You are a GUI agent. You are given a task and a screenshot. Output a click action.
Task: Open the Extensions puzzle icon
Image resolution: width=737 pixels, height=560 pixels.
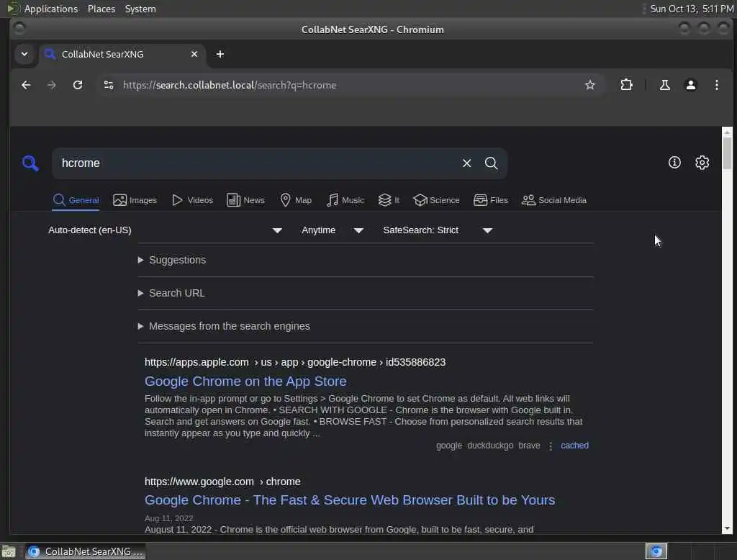click(626, 85)
